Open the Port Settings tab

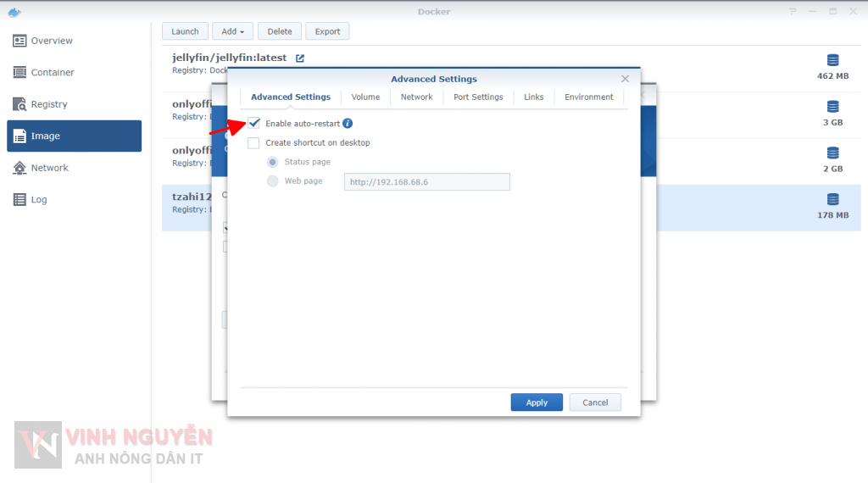[x=478, y=97]
